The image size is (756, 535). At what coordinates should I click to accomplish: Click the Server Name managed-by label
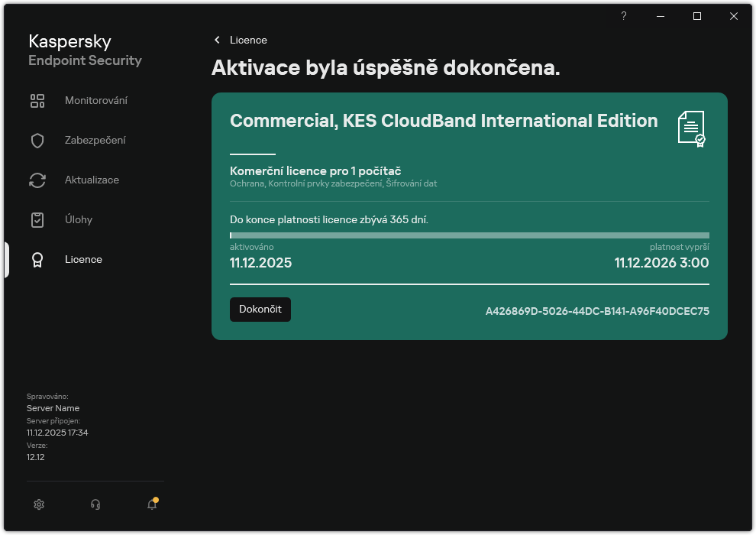[x=53, y=408]
